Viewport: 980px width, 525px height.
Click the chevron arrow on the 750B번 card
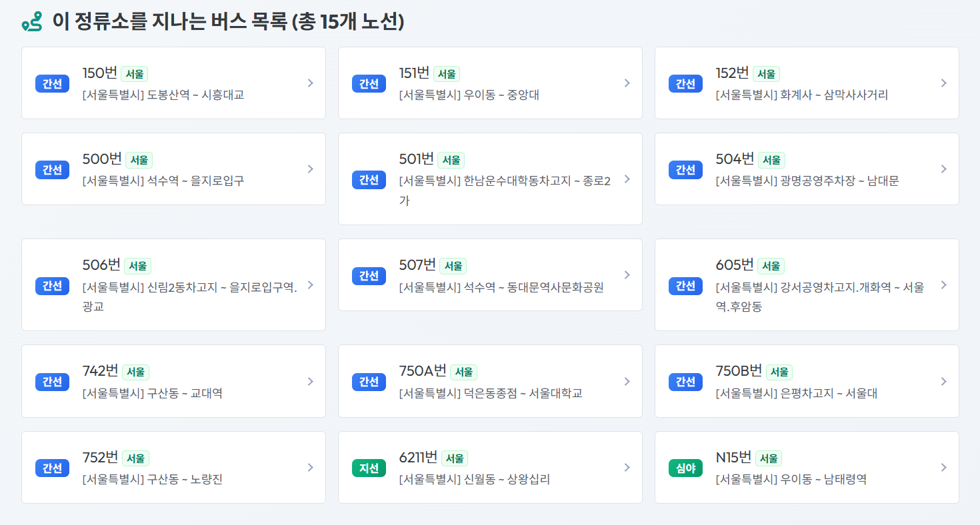click(943, 381)
